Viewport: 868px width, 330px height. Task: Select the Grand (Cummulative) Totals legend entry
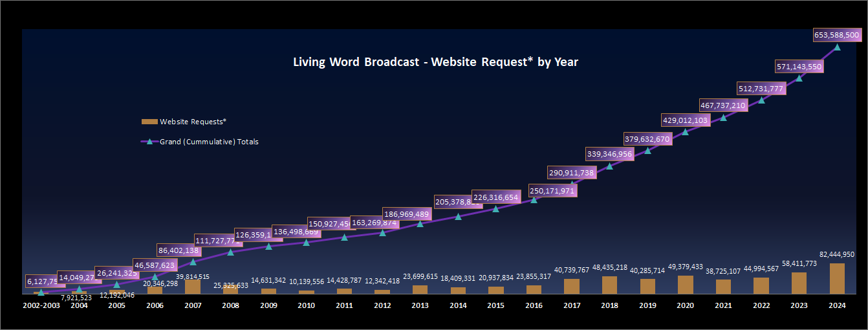click(200, 142)
